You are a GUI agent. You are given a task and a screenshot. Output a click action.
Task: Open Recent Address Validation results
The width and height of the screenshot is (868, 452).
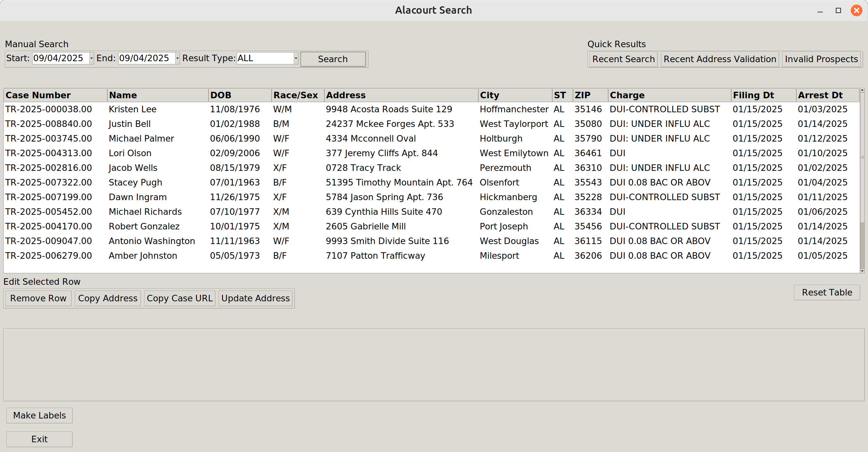tap(720, 59)
